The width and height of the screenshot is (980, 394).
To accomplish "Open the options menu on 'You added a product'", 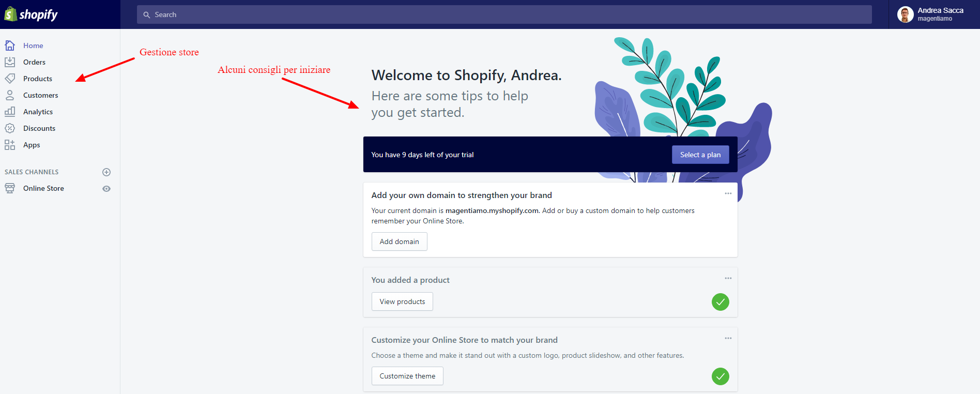I will click(728, 278).
